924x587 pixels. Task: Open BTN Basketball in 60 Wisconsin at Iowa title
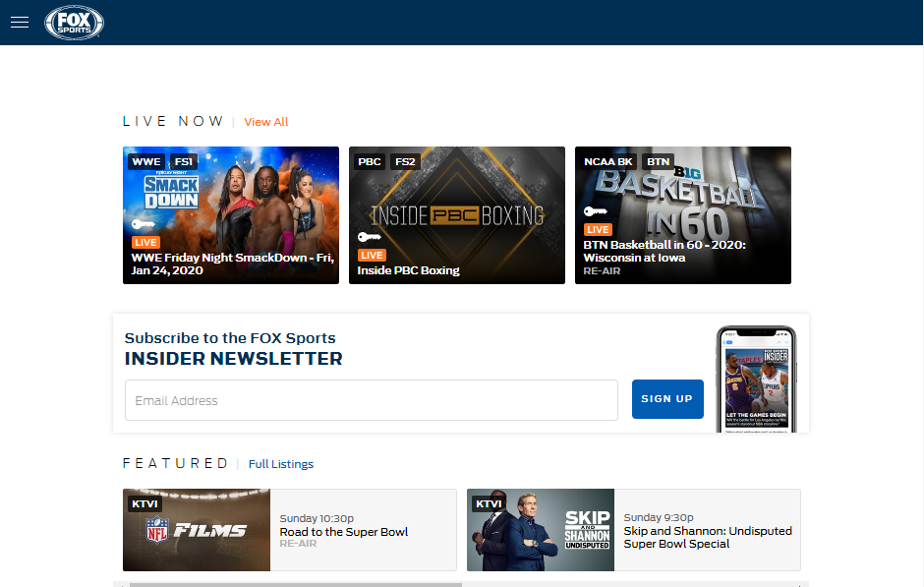point(664,251)
